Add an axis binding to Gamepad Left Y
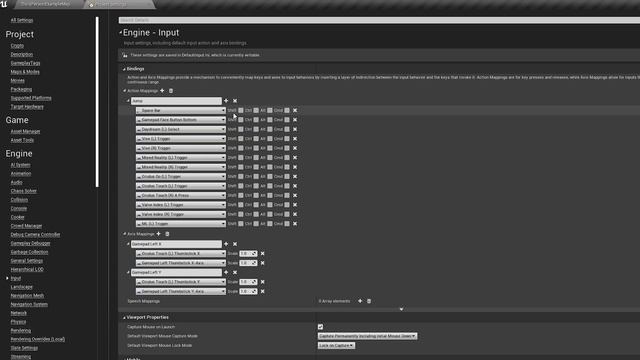 tap(226, 272)
